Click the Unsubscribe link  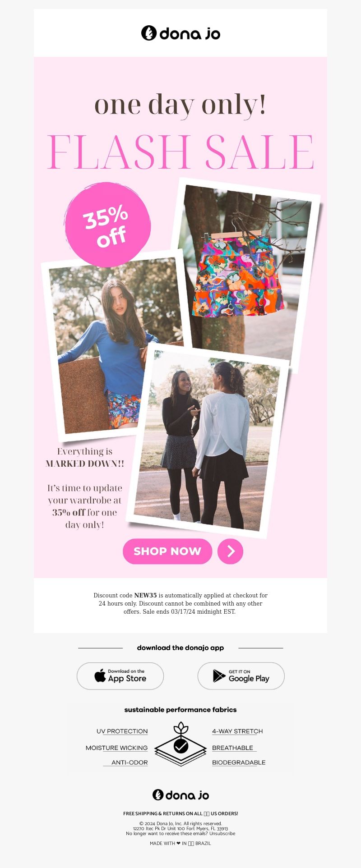tap(222, 833)
